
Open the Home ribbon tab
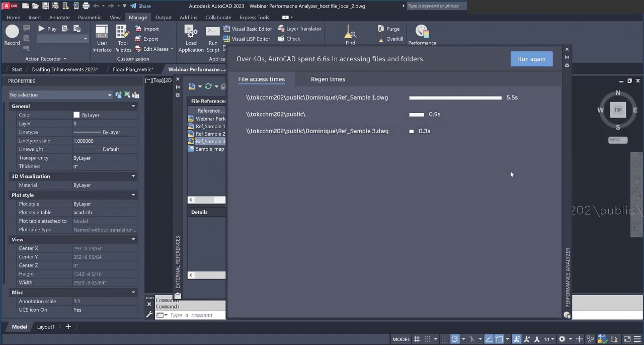(13, 17)
